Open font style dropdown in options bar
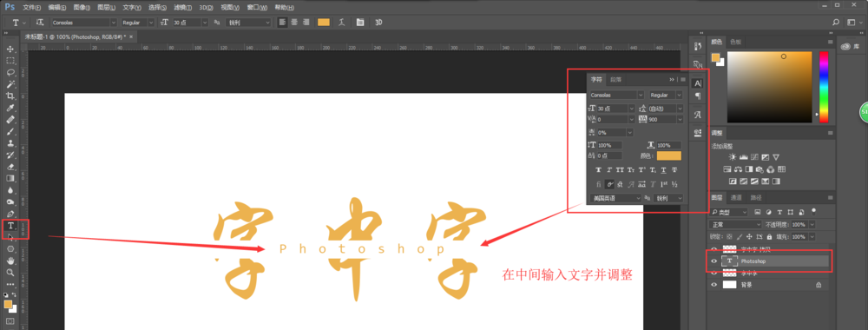The width and height of the screenshot is (868, 330). click(151, 23)
